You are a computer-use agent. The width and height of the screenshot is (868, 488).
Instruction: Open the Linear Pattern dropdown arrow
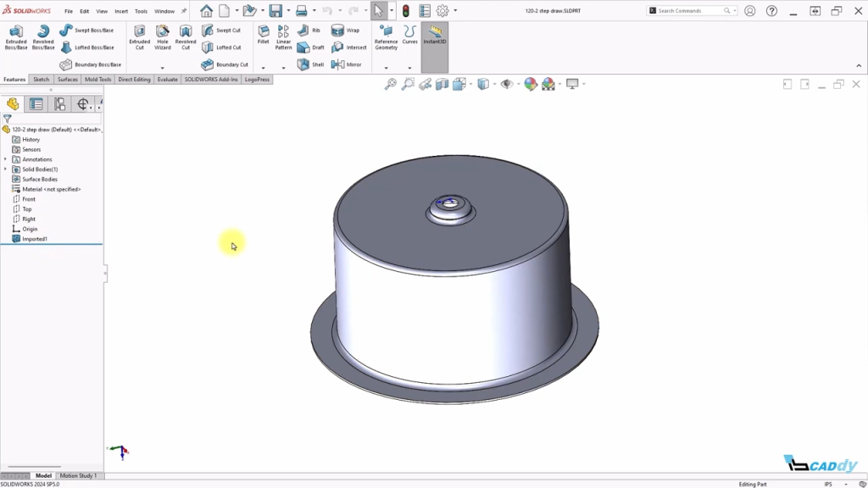tap(284, 68)
